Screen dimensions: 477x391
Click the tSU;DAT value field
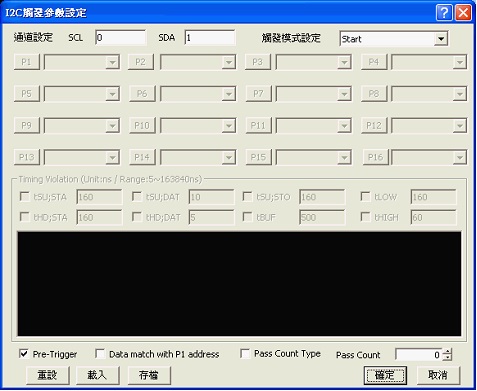pos(211,197)
